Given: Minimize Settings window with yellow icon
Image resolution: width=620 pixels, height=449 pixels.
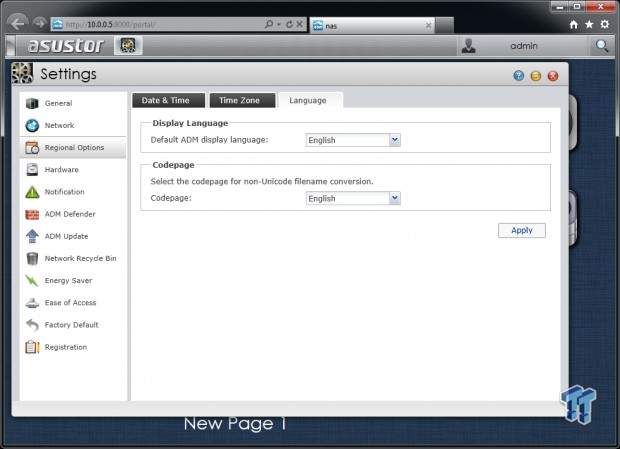Looking at the screenshot, I should (x=536, y=75).
